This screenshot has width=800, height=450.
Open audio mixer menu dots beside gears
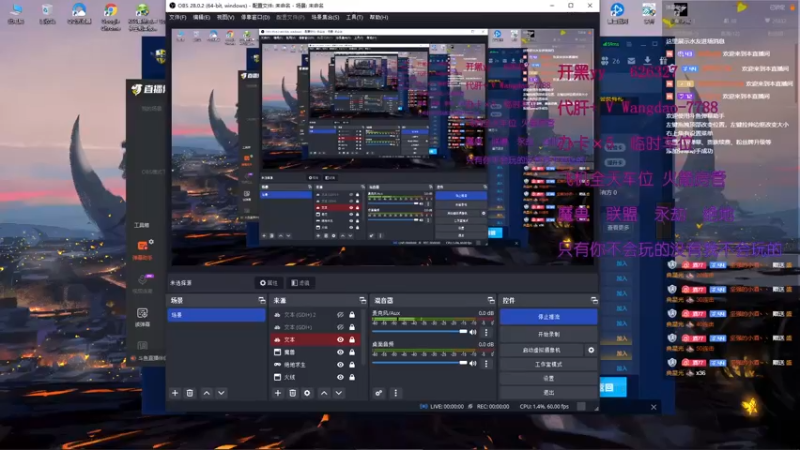point(395,393)
